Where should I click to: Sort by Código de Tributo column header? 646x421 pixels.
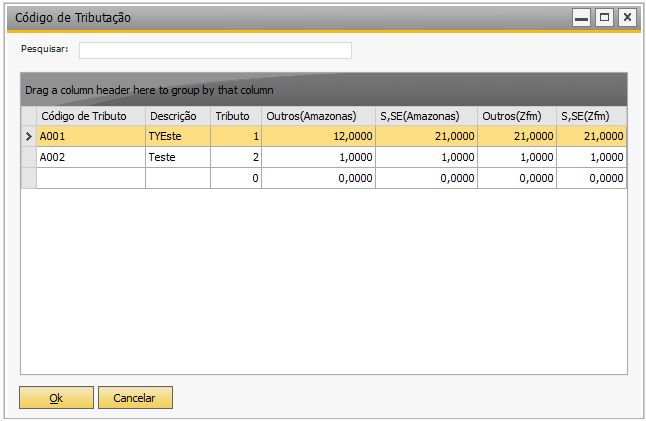pos(91,116)
